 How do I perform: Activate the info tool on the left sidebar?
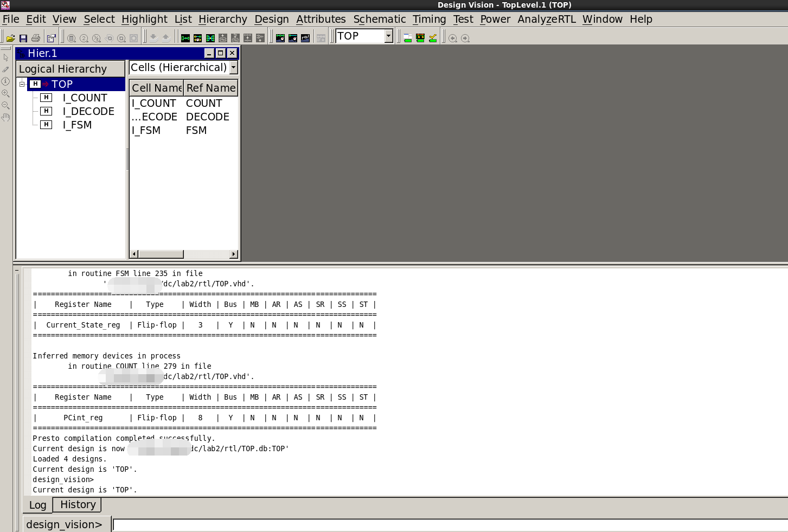(6, 81)
